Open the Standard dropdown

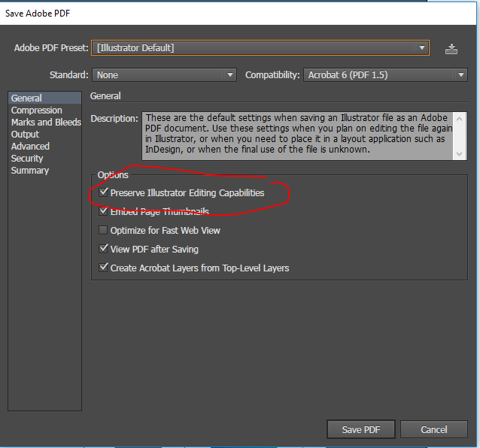pyautogui.click(x=164, y=75)
